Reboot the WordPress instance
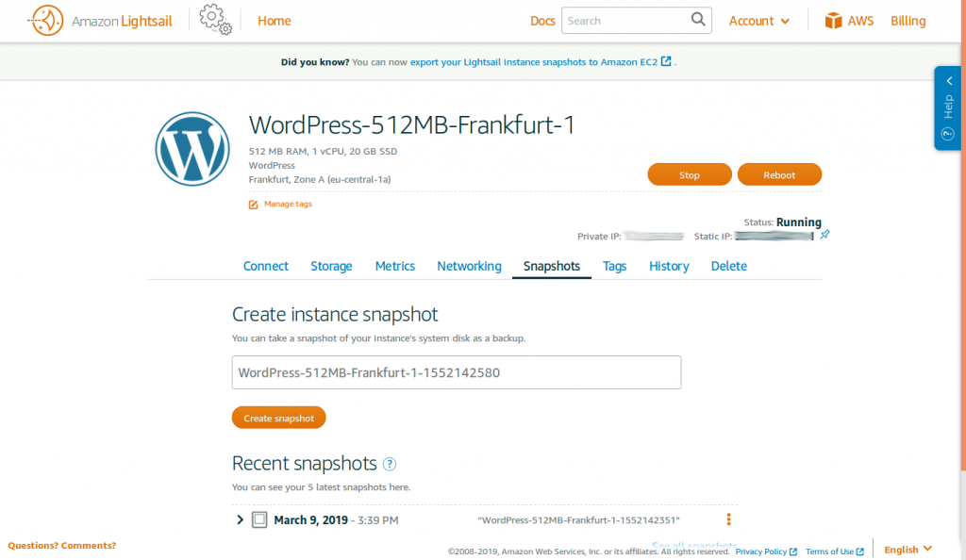Image resolution: width=966 pixels, height=560 pixels. pos(779,174)
